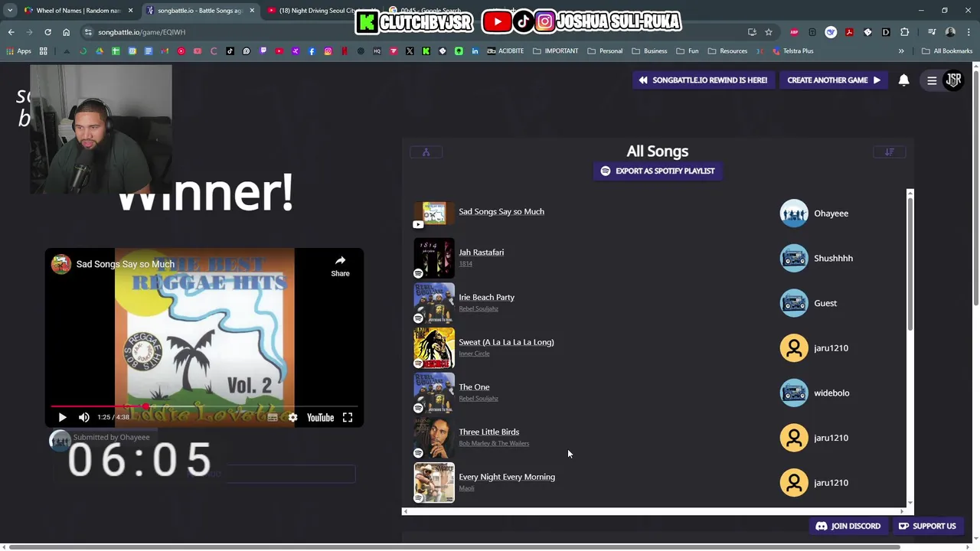Click the Guest user avatar
The width and height of the screenshot is (980, 551).
coord(794,303)
